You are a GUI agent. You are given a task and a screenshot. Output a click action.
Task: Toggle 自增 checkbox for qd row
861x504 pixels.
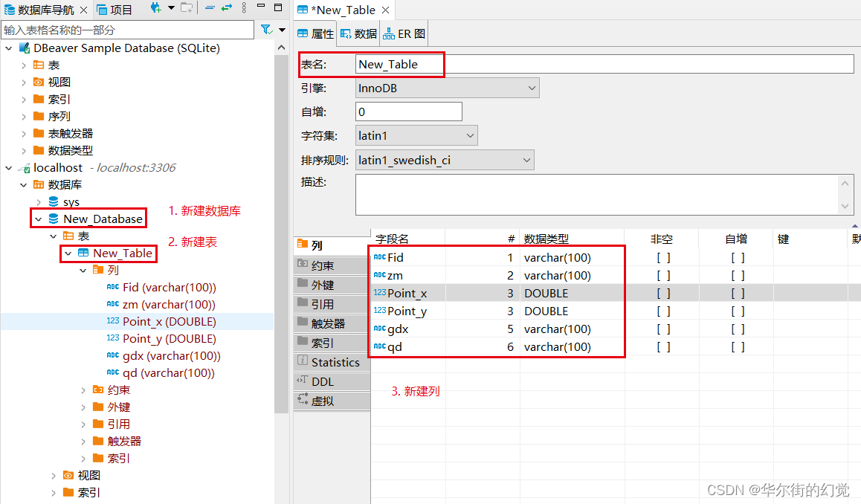click(738, 347)
